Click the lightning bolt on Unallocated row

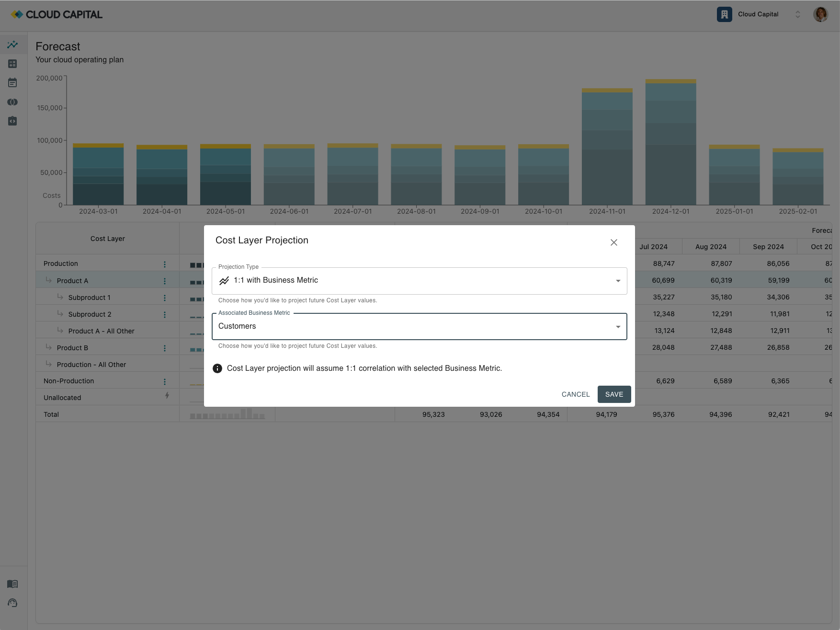pos(167,396)
